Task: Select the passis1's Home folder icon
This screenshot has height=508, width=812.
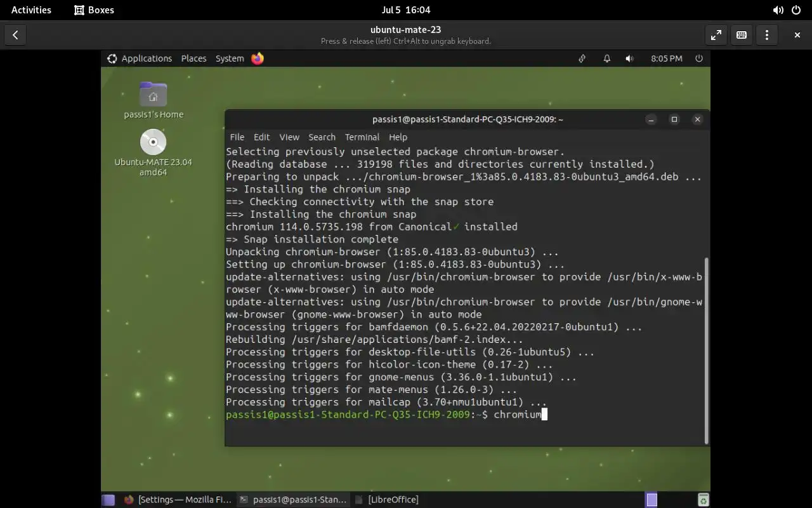Action: click(x=153, y=100)
